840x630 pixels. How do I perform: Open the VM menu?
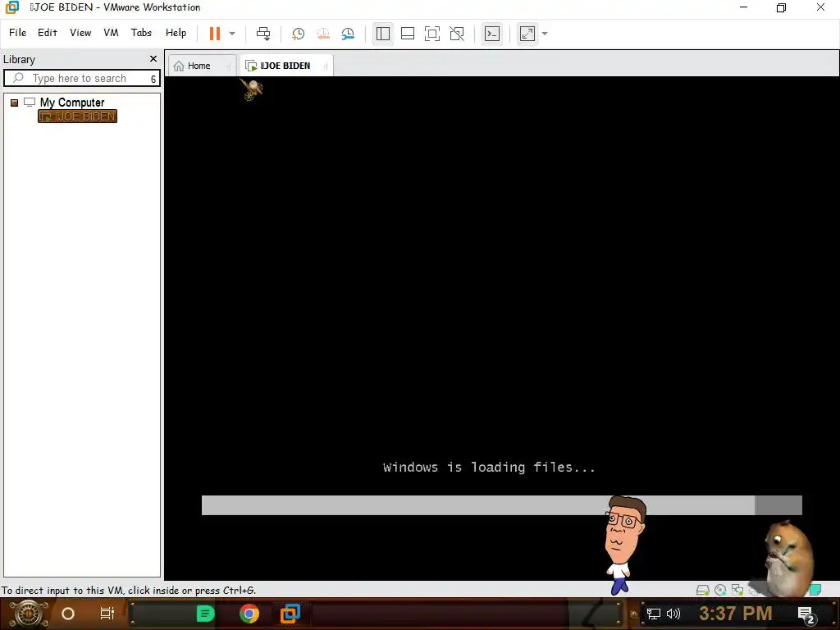pyautogui.click(x=111, y=33)
